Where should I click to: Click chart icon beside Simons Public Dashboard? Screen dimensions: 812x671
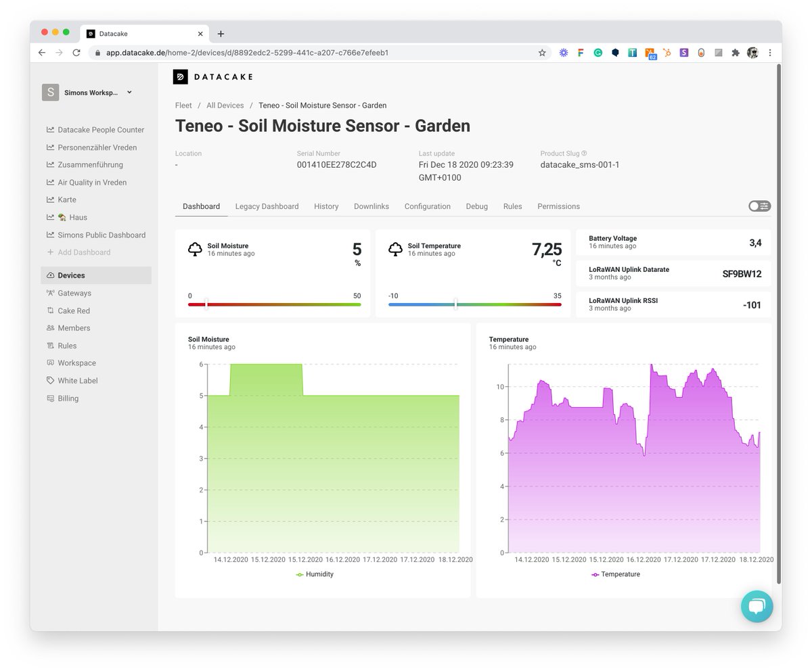click(x=50, y=235)
